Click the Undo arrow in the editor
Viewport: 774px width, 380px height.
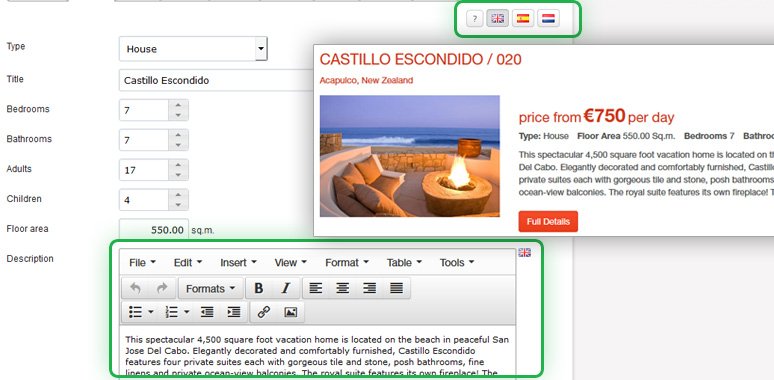pos(135,288)
